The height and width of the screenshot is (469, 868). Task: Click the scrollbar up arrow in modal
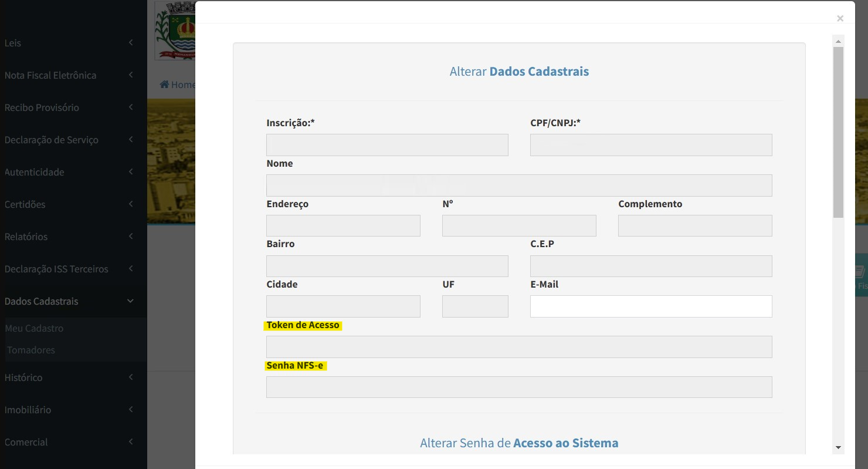coord(838,41)
